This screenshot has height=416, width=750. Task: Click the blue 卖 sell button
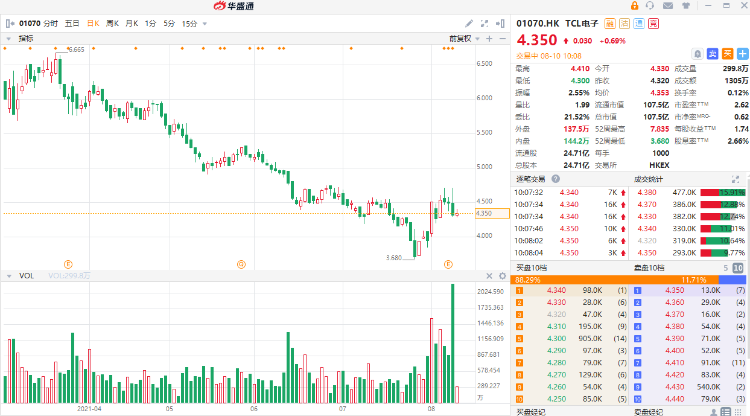713,54
